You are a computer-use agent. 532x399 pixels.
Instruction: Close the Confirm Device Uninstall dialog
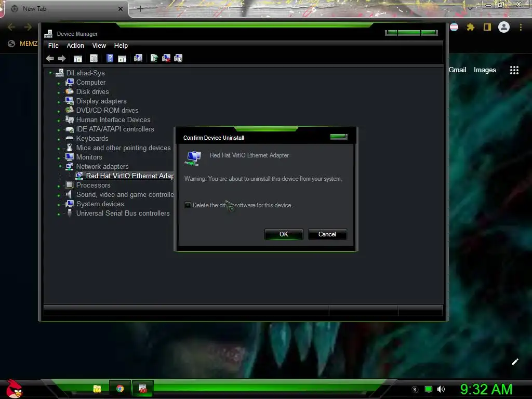coord(339,137)
